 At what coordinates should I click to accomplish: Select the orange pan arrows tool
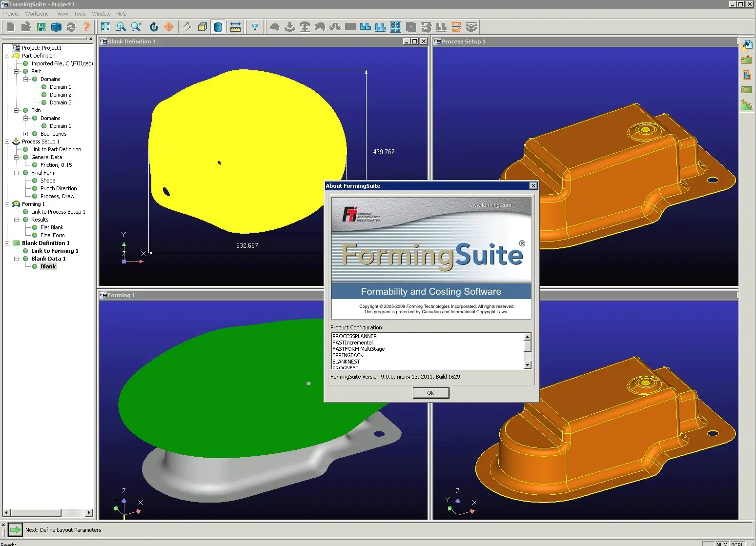169,27
